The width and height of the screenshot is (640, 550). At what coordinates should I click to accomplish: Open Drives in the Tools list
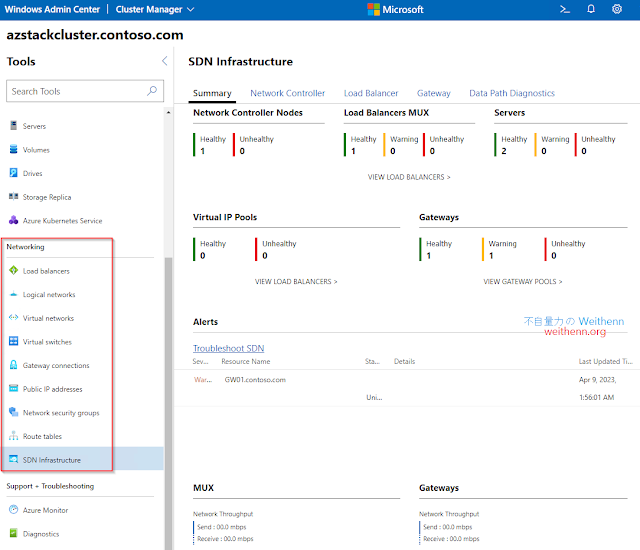33,173
